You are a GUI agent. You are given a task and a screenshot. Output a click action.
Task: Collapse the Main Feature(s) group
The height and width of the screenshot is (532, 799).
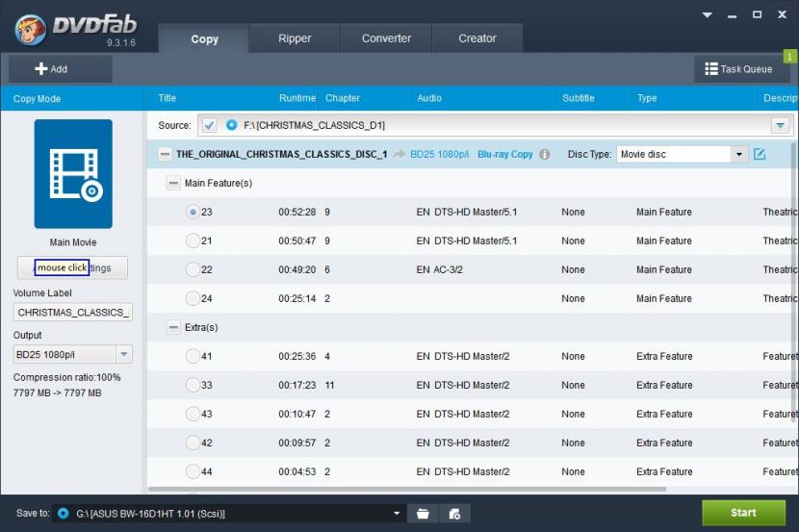point(173,183)
